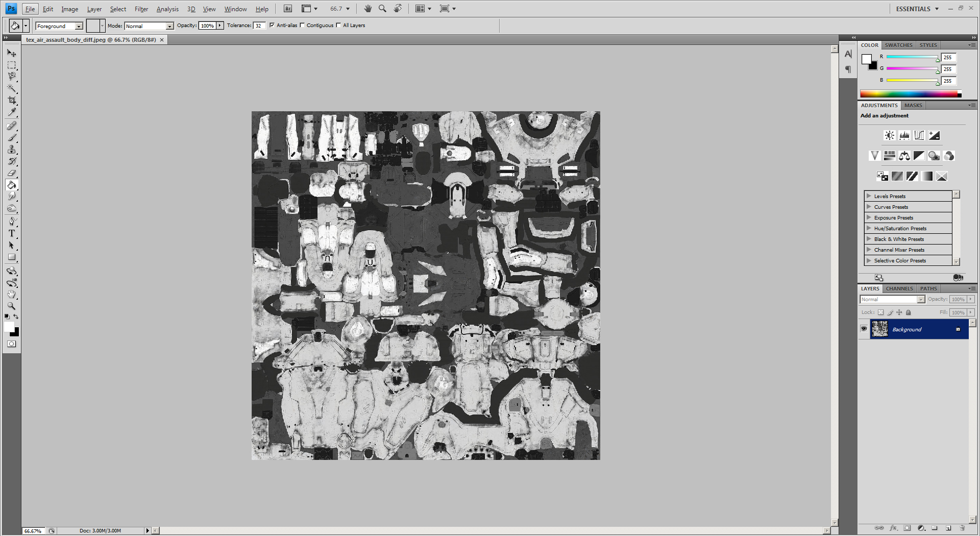
Task: Enable the Contiguous checkbox
Action: click(302, 25)
